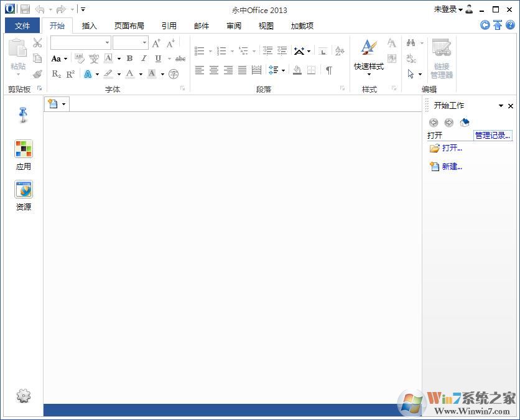The height and width of the screenshot is (420, 520).
Task: Open Find using the binoculars icon
Action: (411, 44)
